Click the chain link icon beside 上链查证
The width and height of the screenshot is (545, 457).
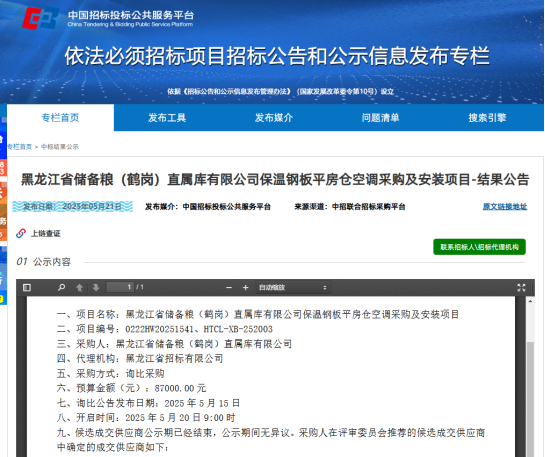(x=21, y=233)
